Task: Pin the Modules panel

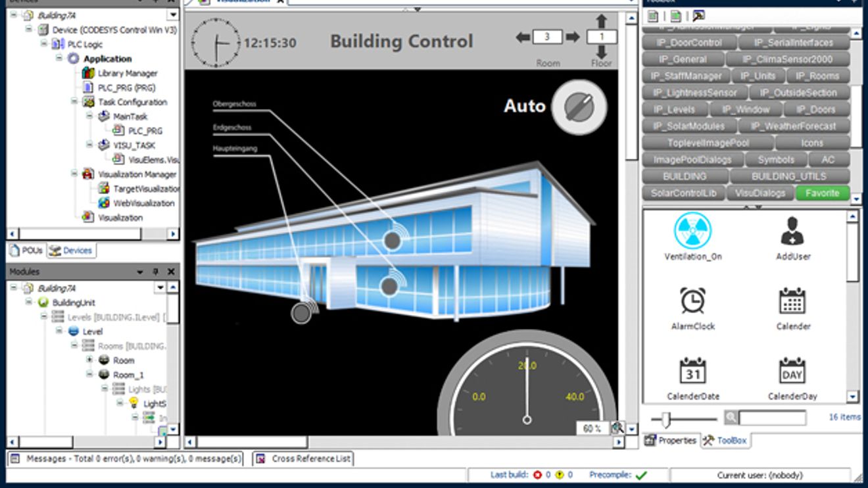Action: click(x=156, y=272)
